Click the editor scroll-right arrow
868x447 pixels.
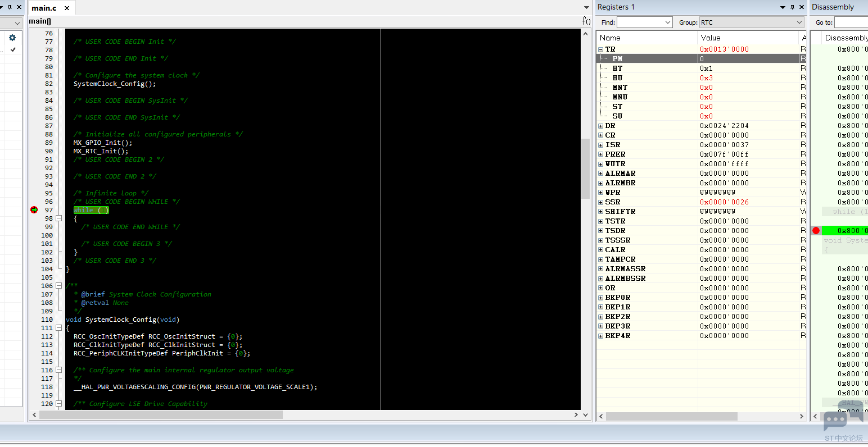(576, 415)
